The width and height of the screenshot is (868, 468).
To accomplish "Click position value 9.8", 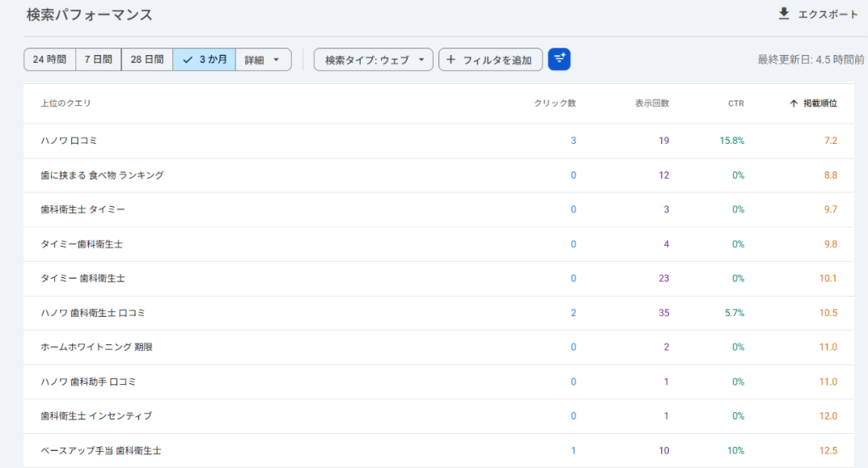I will click(x=831, y=243).
